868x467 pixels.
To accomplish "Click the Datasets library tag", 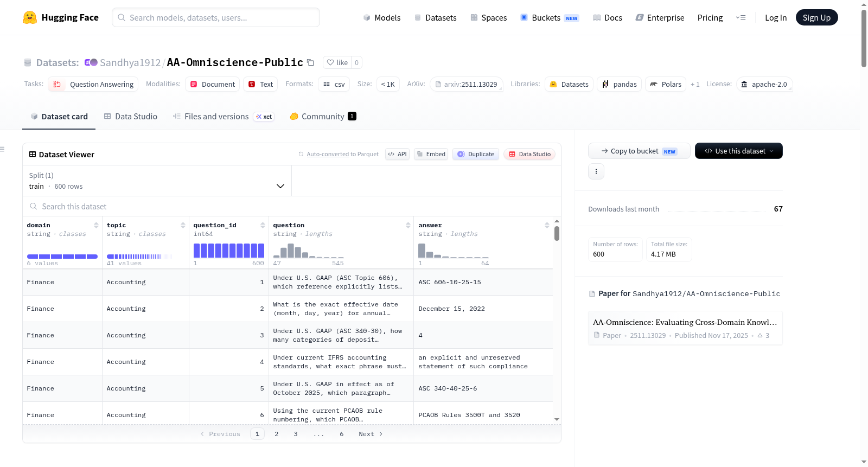I will pyautogui.click(x=569, y=84).
